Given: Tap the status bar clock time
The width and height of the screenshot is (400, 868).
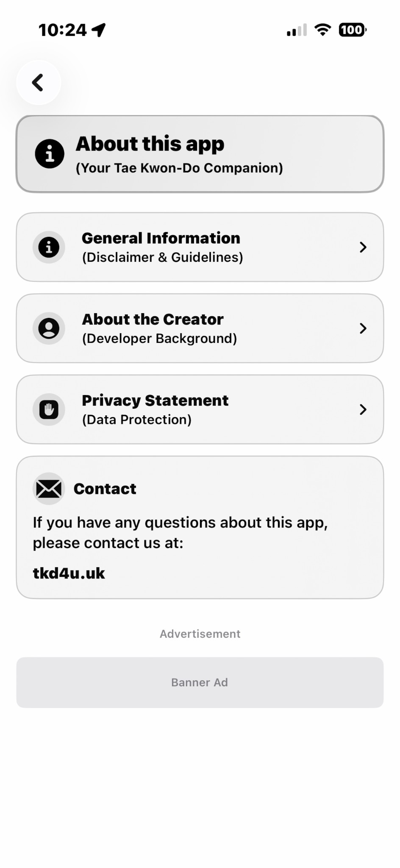Looking at the screenshot, I should (62, 30).
